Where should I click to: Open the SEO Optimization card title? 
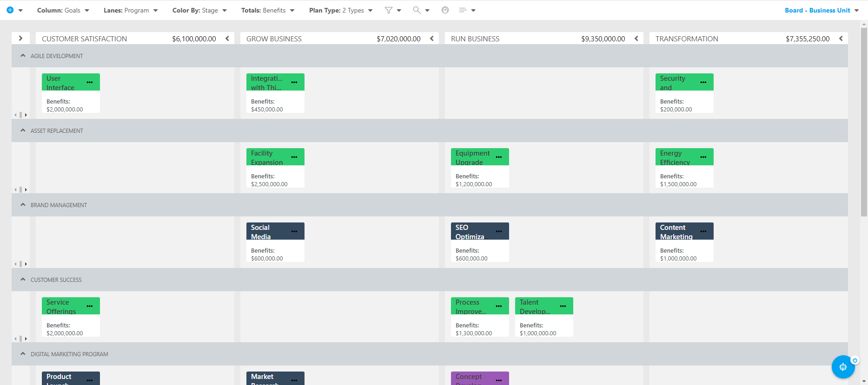point(470,232)
